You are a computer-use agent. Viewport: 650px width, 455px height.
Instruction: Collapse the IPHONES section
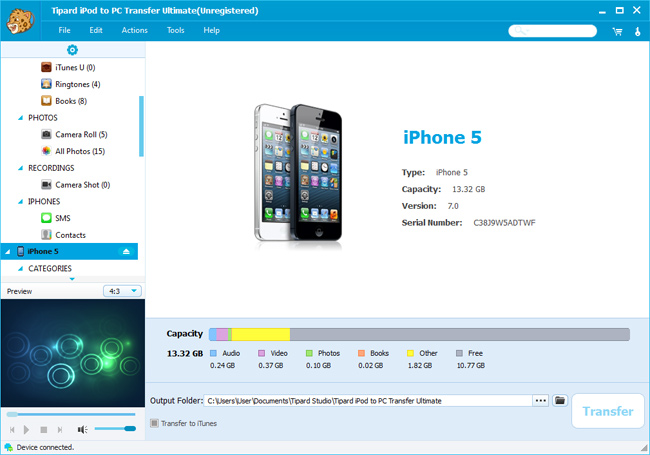[x=20, y=201]
